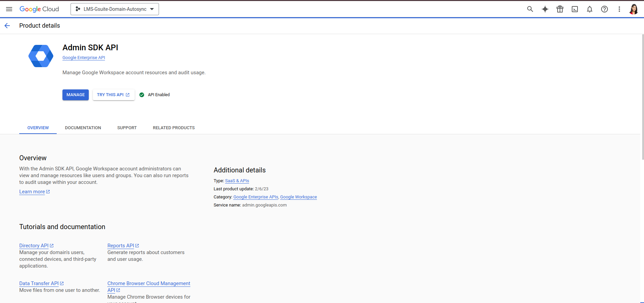
Task: Click the last product update date 2/6/23
Action: pos(262,189)
